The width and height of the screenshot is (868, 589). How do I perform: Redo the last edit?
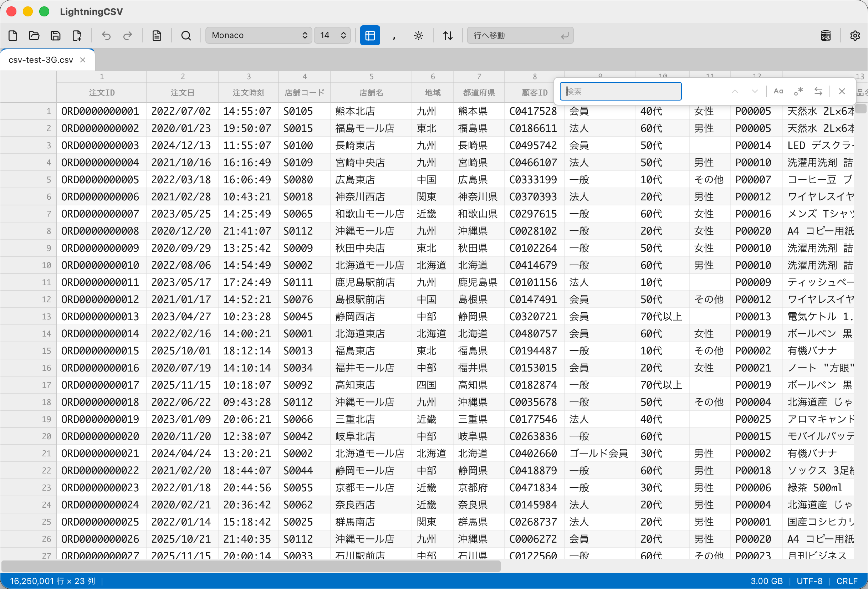(x=128, y=36)
